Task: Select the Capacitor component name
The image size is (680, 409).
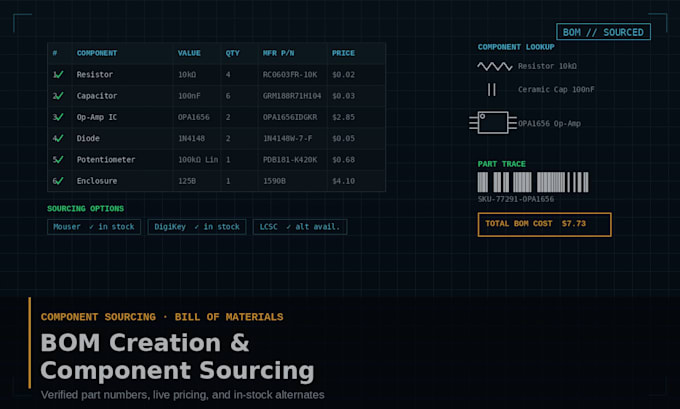Action: click(97, 96)
